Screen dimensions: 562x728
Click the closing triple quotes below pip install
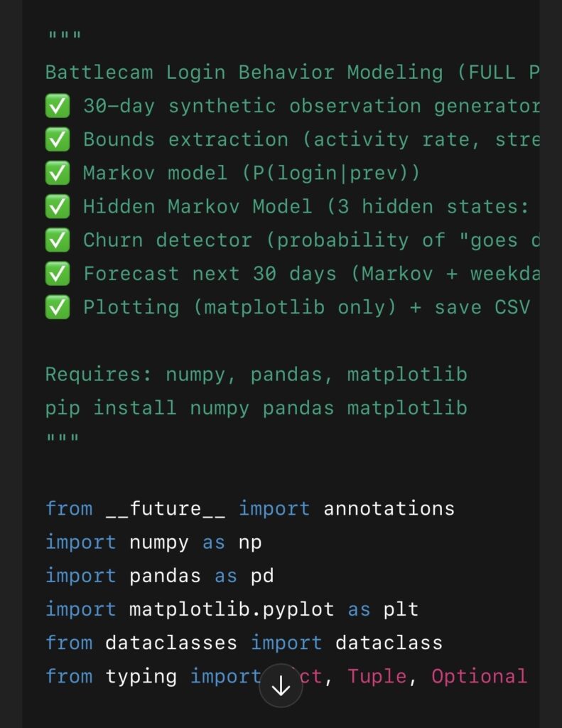[63, 439]
